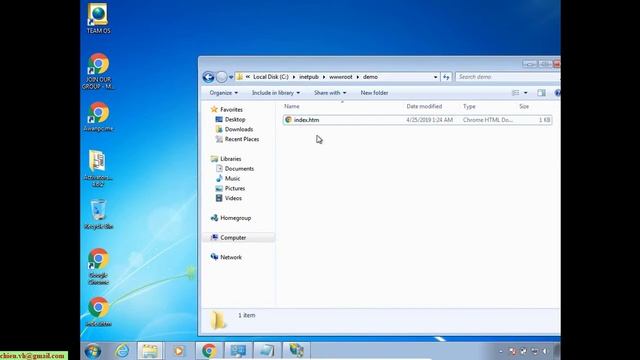This screenshot has width=640, height=360.
Task: Click the network tray icon
Action: (534, 351)
